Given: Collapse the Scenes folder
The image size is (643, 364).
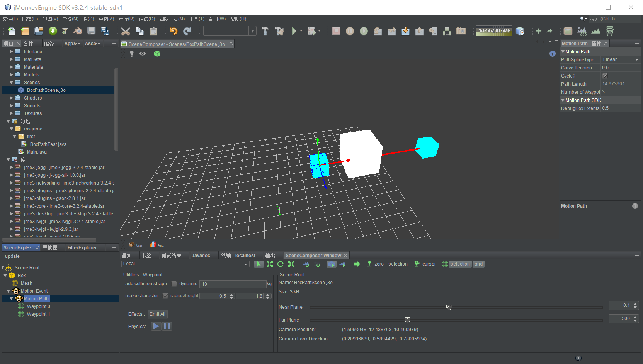Looking at the screenshot, I should click(12, 83).
